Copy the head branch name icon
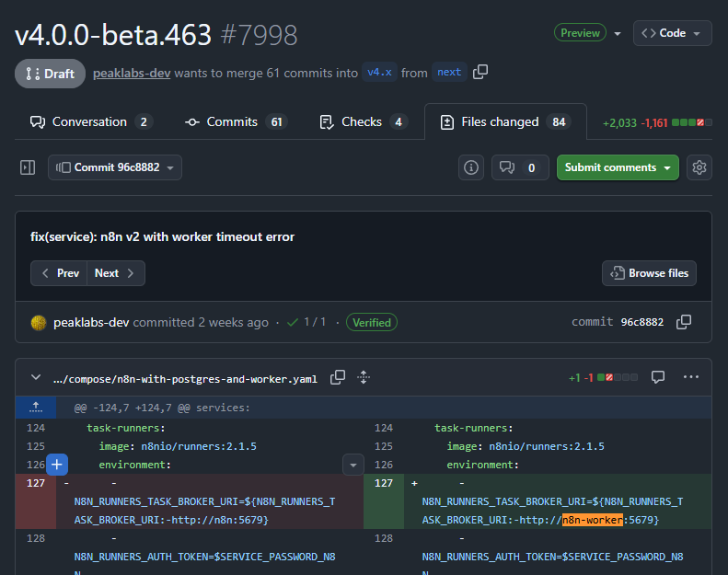728x575 pixels. pos(480,73)
